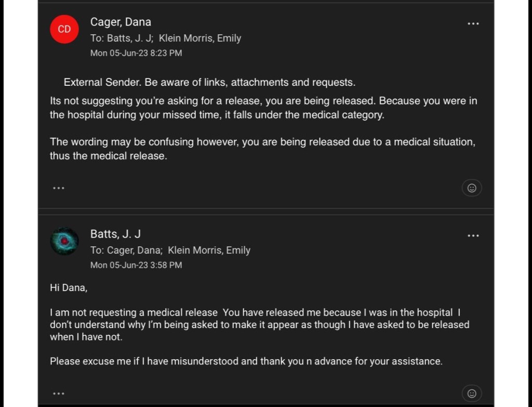Click J. J Batts' nebula profile picture
Screen dimensions: 532x407
64,241
